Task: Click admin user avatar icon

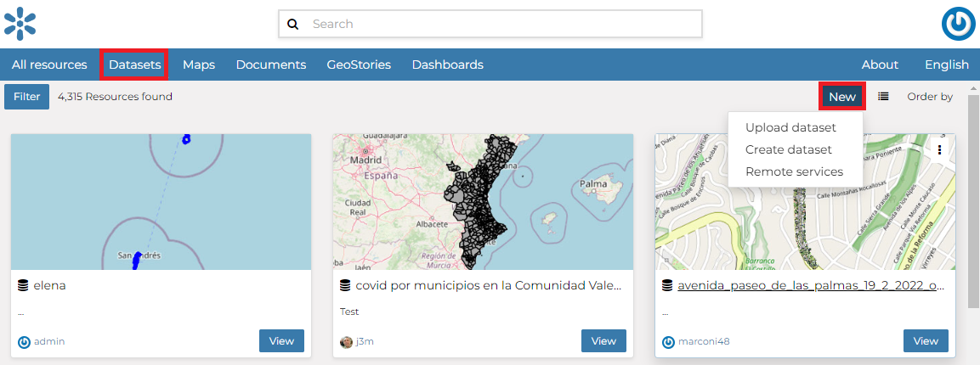Action: 24,341
